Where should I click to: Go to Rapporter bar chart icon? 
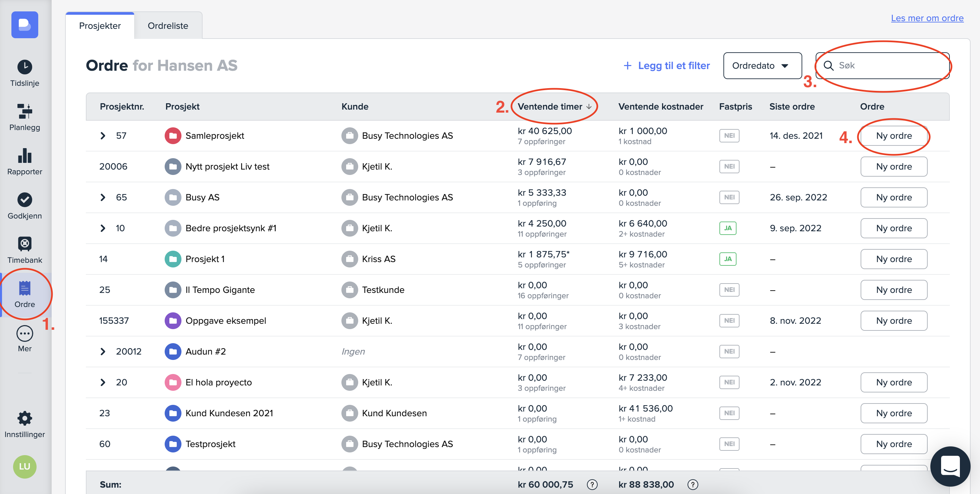pos(25,156)
